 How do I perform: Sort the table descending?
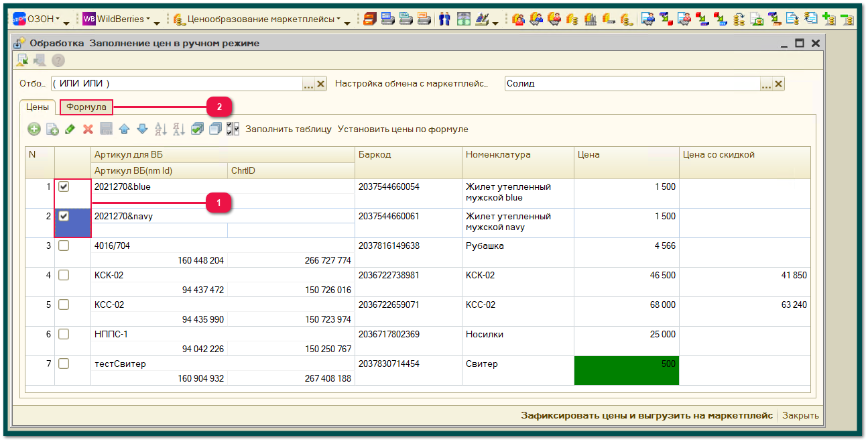179,129
